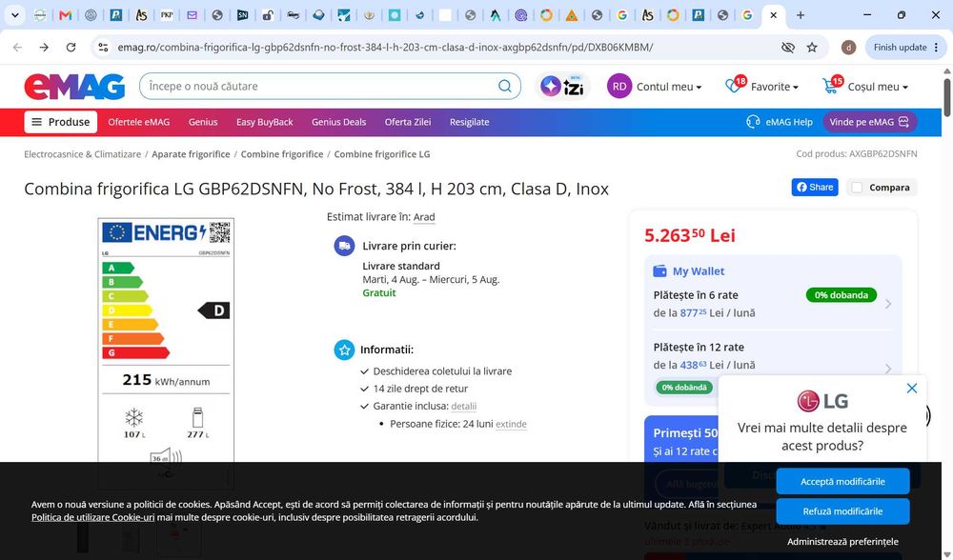The height and width of the screenshot is (560, 953).
Task: Reload the page
Action: [x=71, y=48]
